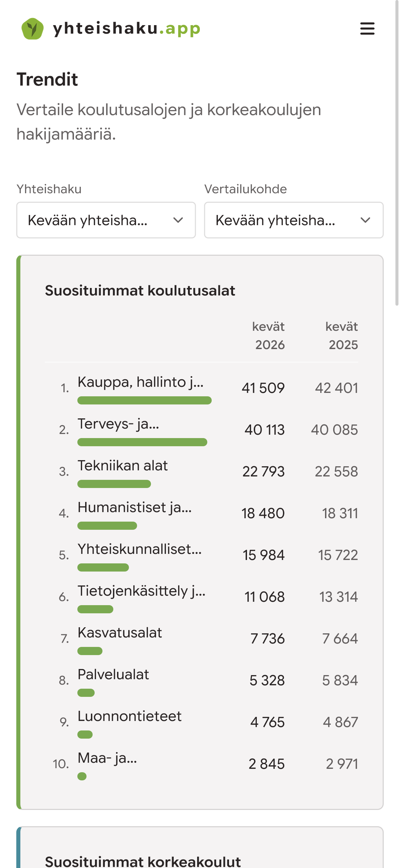Open the Vertailukohde dropdown

tap(293, 220)
